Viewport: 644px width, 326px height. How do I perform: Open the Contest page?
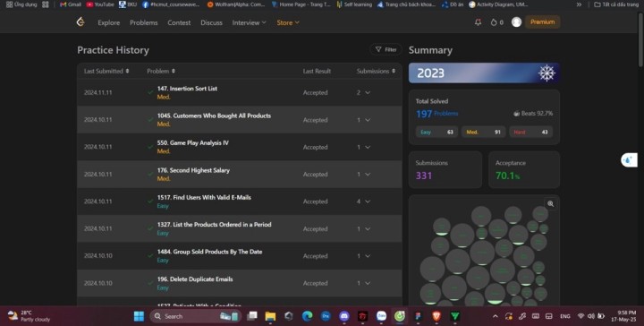pyautogui.click(x=179, y=22)
